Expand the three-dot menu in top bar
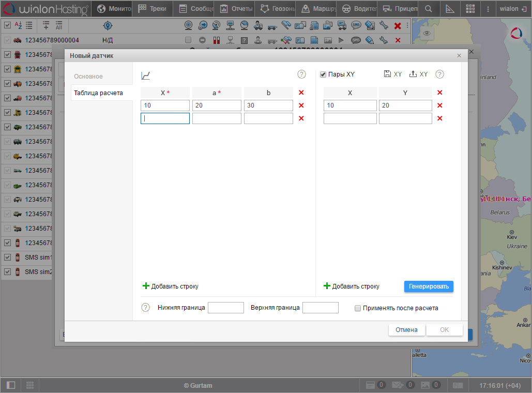532x393 pixels. coord(488,9)
